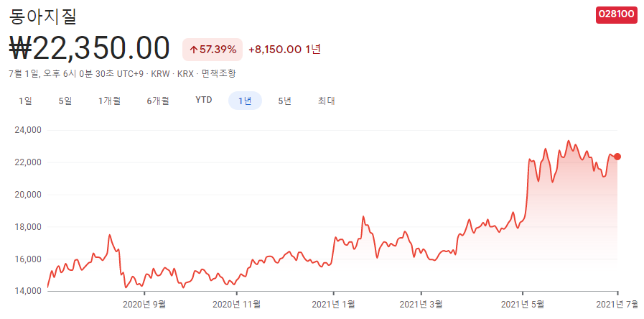The image size is (644, 319).
Task: Select the YTD range tab
Action: (204, 101)
